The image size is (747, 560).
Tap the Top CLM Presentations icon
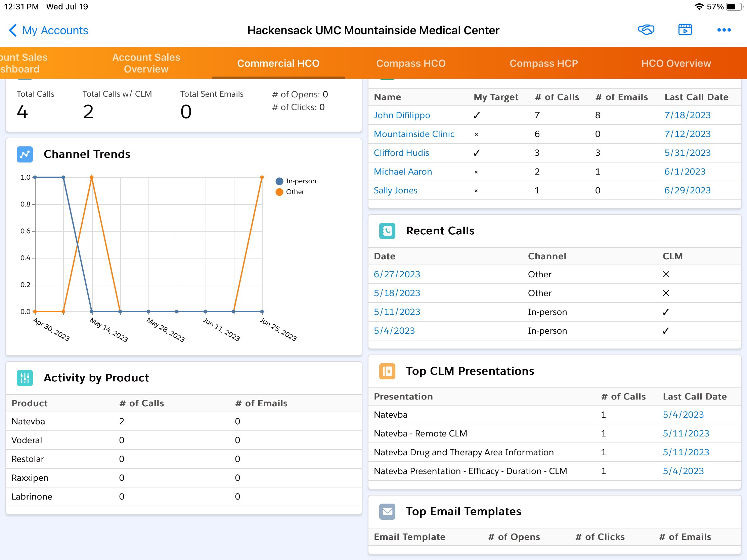(387, 371)
